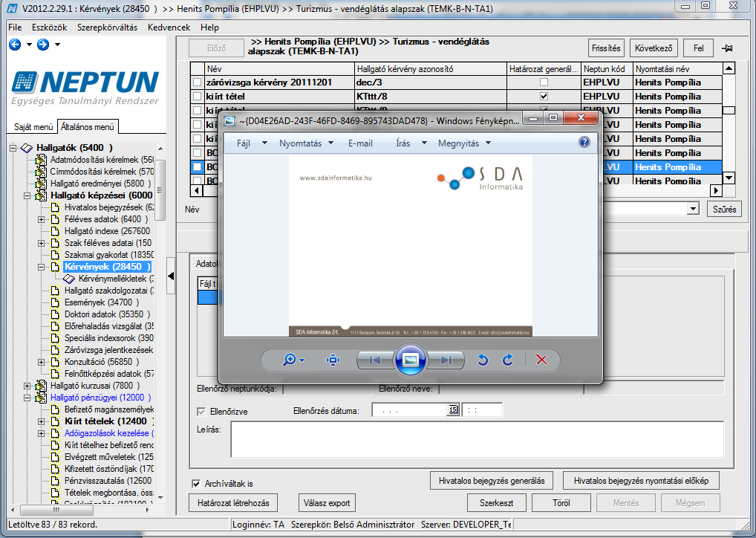This screenshot has height=538, width=756.
Task: Tick row checkbox for kiírt tétel KTttt/8
Action: 198,97
